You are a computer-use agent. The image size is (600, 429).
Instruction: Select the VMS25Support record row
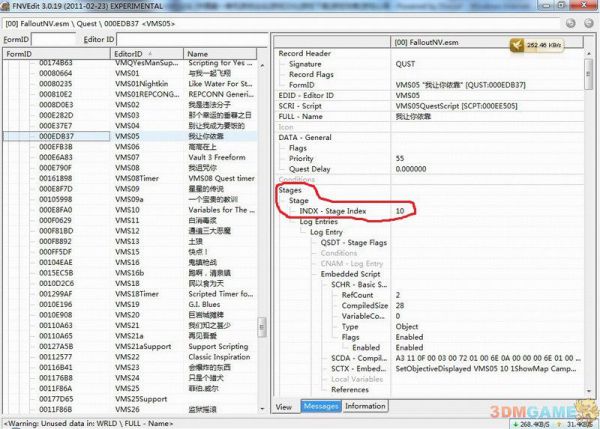(130, 399)
